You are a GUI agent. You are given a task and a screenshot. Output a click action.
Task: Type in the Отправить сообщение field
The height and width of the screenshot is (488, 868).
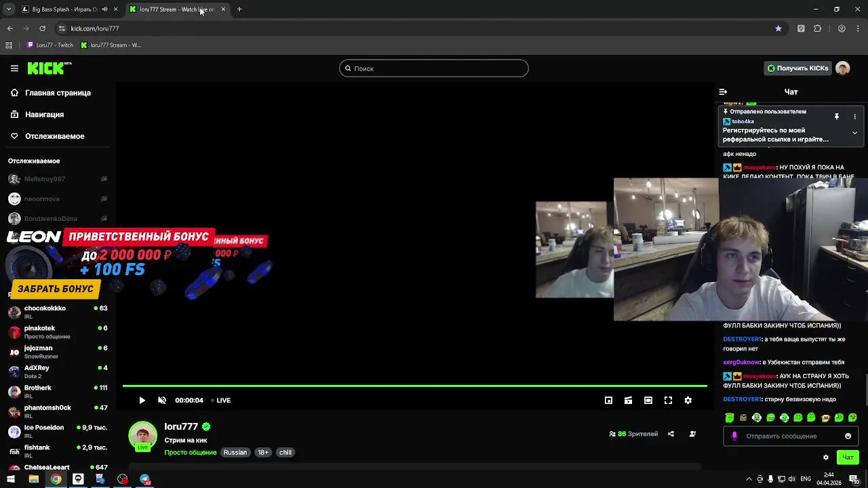[x=790, y=436]
